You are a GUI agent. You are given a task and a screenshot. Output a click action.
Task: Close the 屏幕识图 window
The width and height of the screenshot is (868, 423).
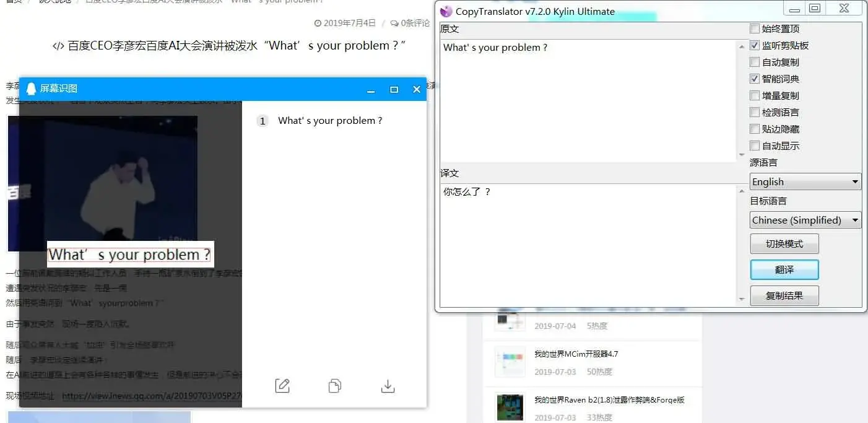click(417, 90)
